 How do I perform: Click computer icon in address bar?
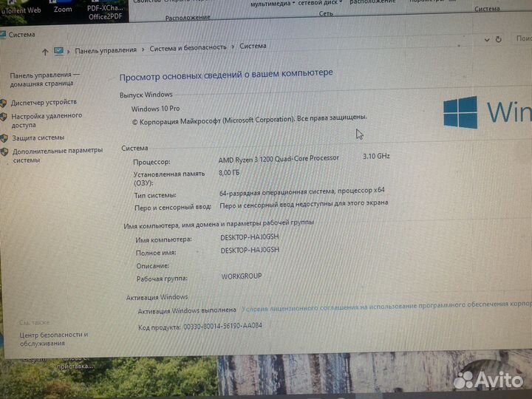(x=58, y=51)
